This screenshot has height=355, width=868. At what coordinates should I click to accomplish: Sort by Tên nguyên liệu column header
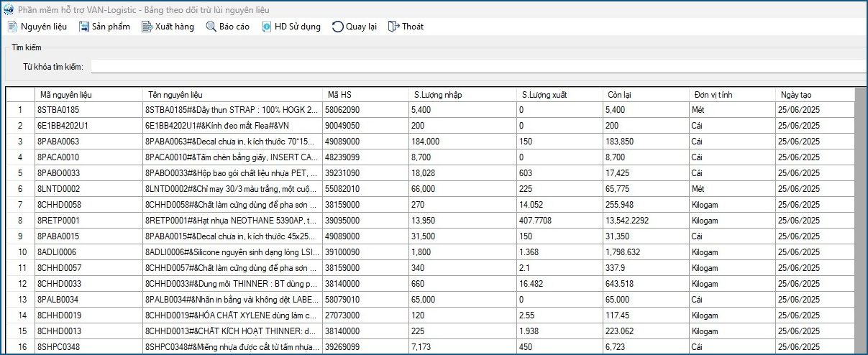point(232,95)
